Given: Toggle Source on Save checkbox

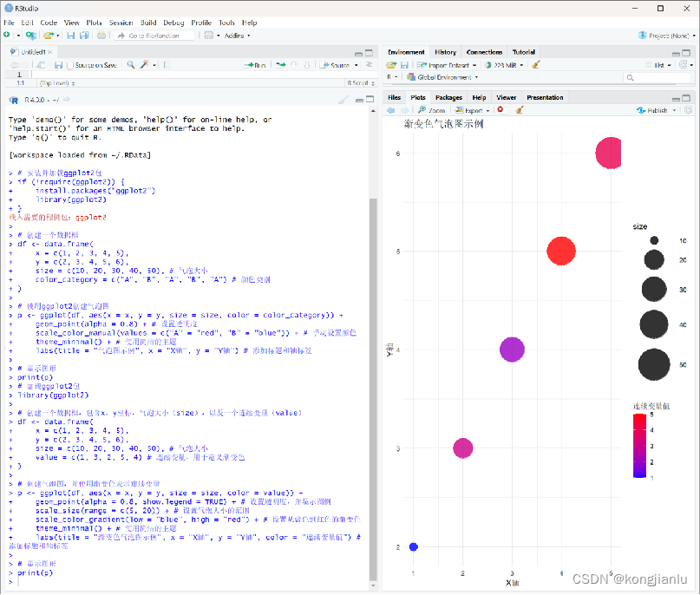Looking at the screenshot, I should (70, 66).
